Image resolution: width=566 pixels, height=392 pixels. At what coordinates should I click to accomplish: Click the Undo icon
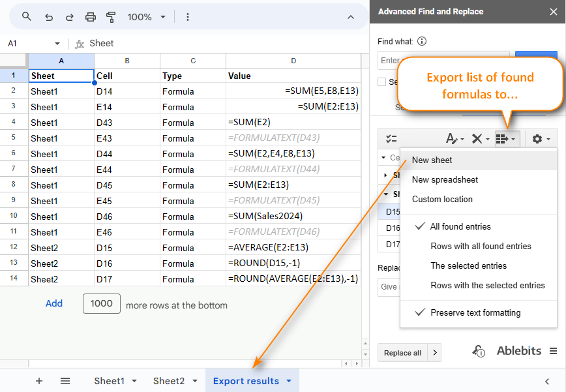(x=49, y=17)
